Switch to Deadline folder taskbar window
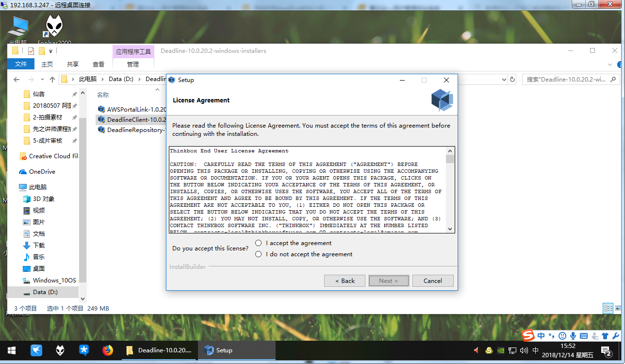625x364 pixels. click(159, 350)
